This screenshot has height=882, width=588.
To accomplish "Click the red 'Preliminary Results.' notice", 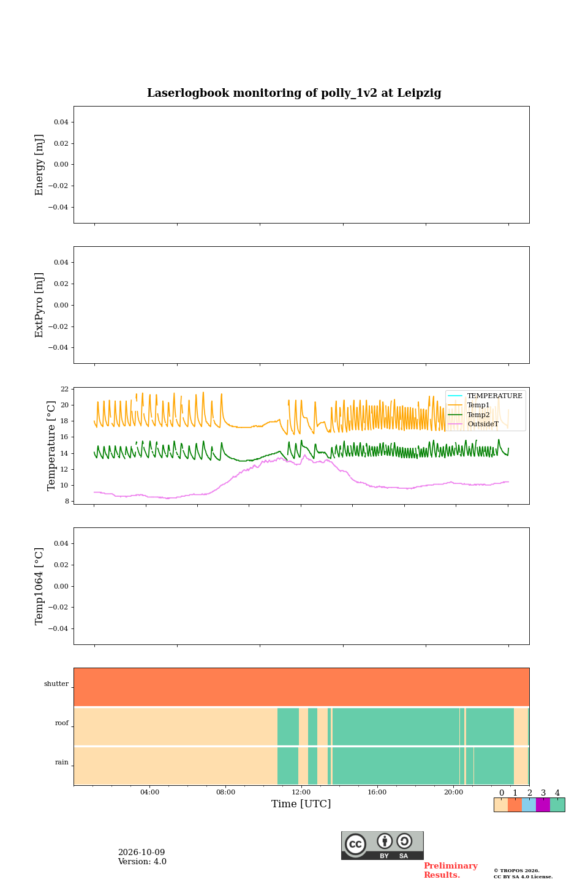I will pos(451,870).
